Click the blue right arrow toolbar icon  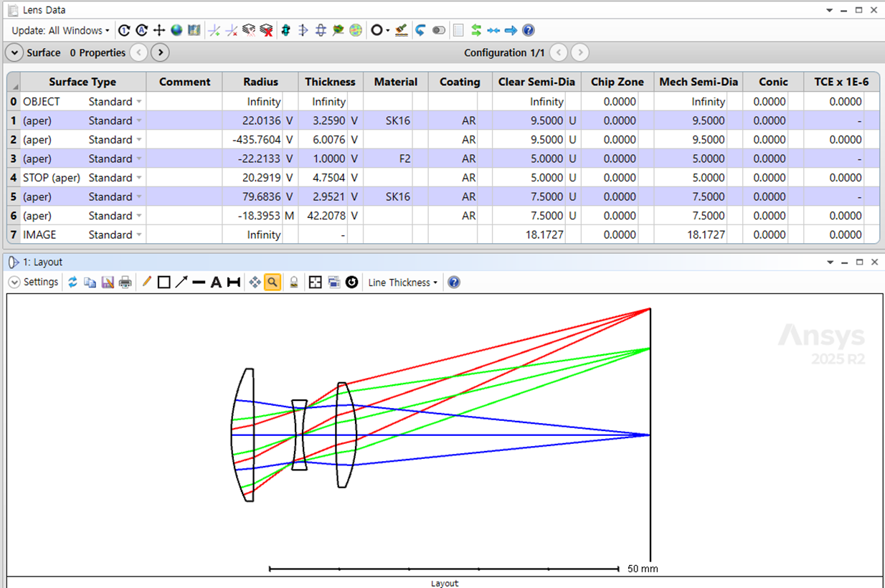pos(511,30)
